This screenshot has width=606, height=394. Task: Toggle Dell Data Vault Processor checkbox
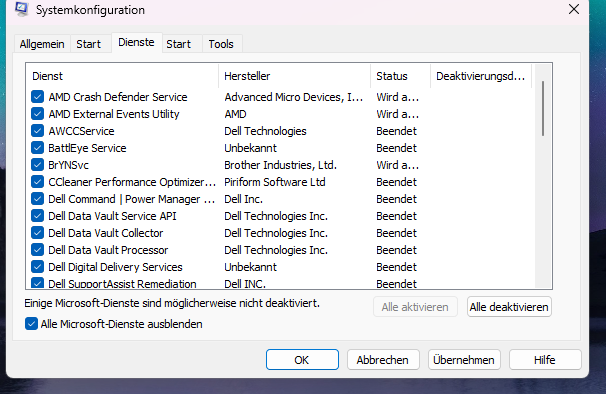(x=37, y=250)
